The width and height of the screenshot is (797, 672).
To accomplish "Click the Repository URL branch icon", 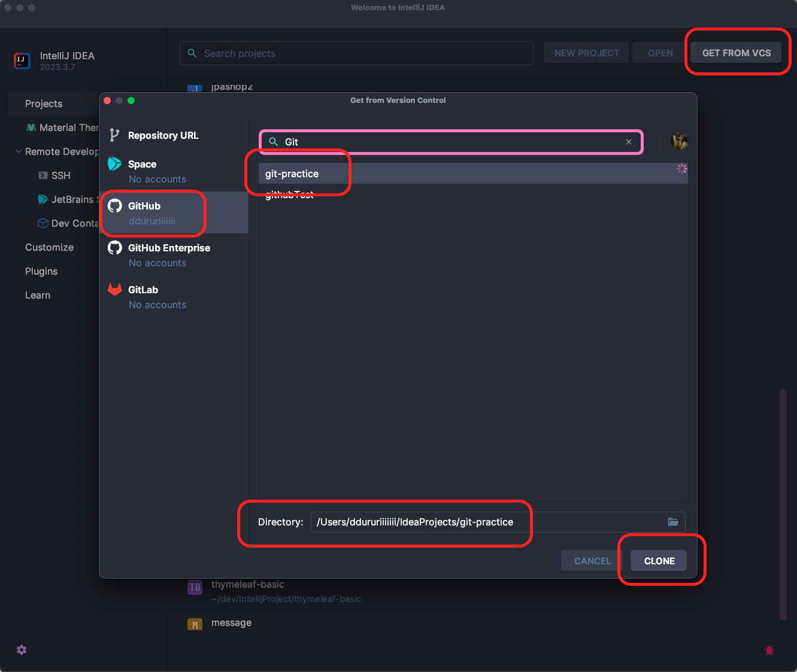I will tap(114, 135).
